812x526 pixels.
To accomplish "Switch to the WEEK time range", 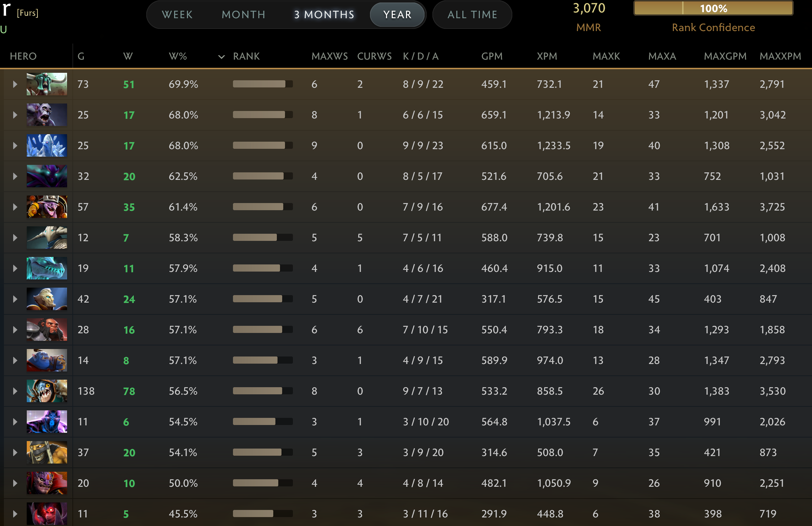I will 177,15.
